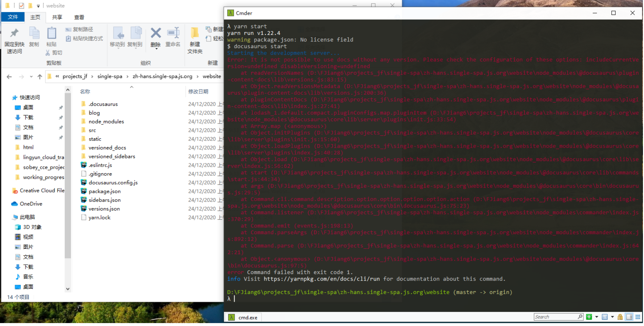Click the padlock lock icon in Cmder status bar
This screenshot has height=326, width=644.
click(x=620, y=317)
